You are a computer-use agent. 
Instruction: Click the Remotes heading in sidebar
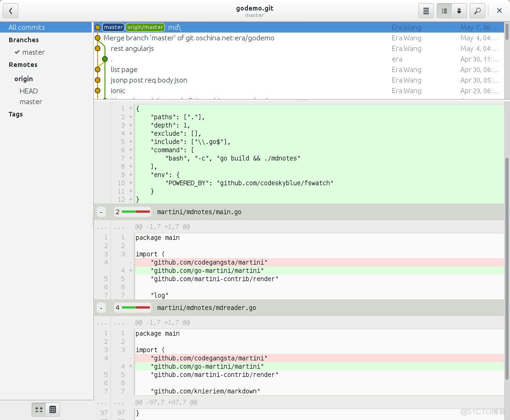tap(23, 65)
